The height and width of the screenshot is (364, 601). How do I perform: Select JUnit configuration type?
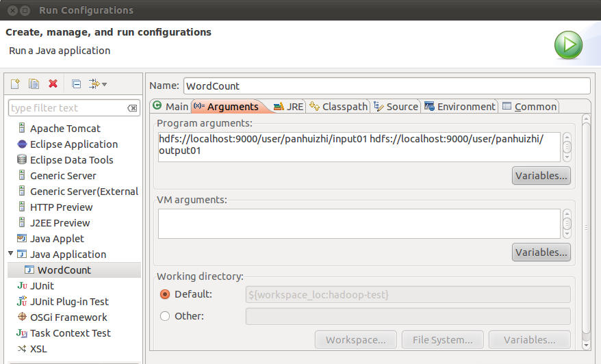click(42, 286)
